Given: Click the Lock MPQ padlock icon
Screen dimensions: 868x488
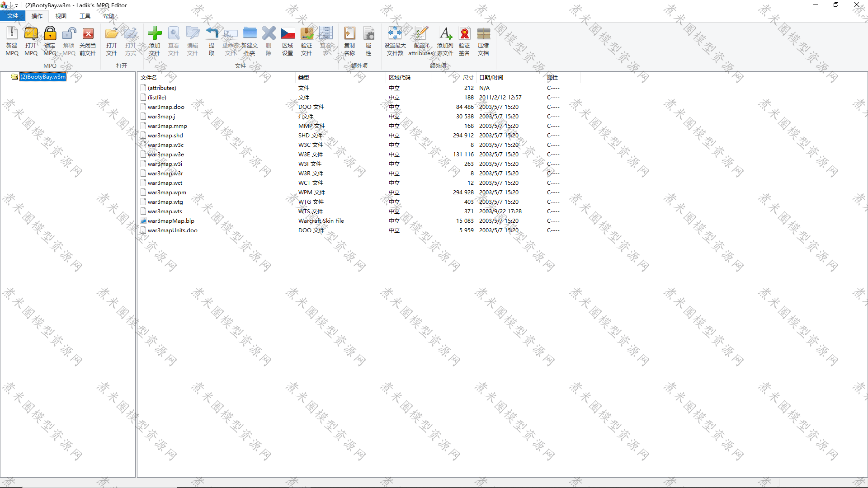Looking at the screenshot, I should (x=50, y=33).
